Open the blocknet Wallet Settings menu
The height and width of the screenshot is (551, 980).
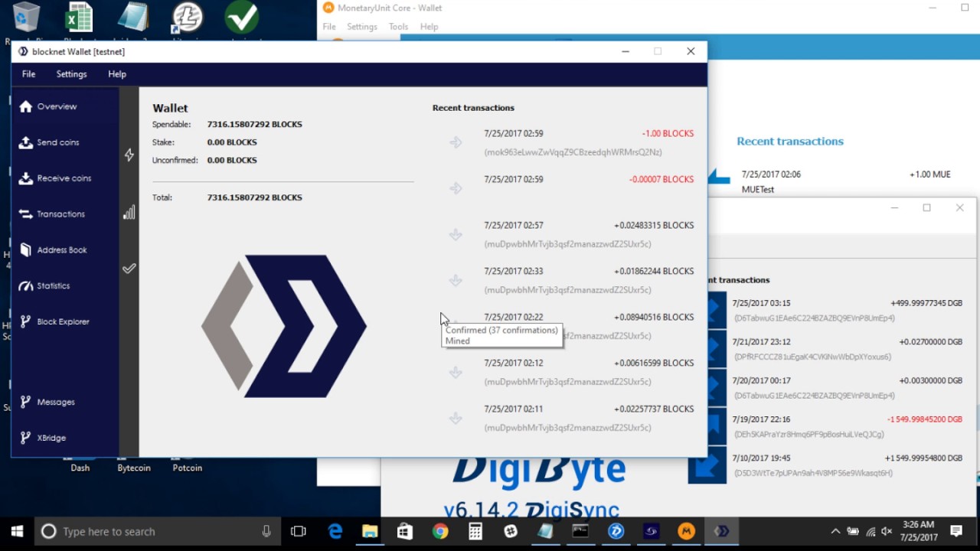71,74
